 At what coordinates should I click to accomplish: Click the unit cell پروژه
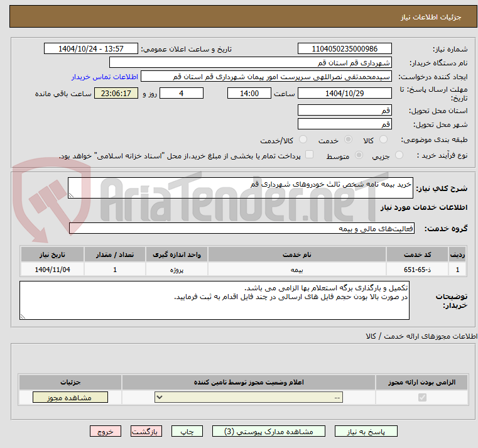coord(177,270)
